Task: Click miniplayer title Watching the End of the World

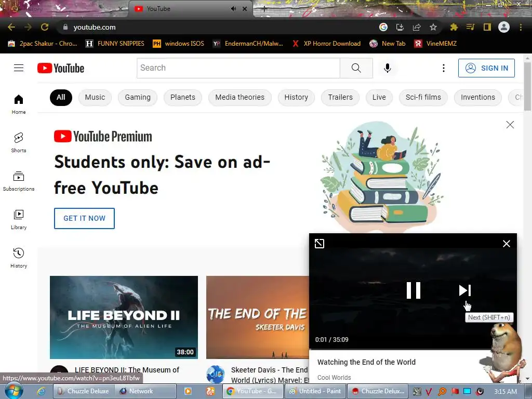Action: 366,362
